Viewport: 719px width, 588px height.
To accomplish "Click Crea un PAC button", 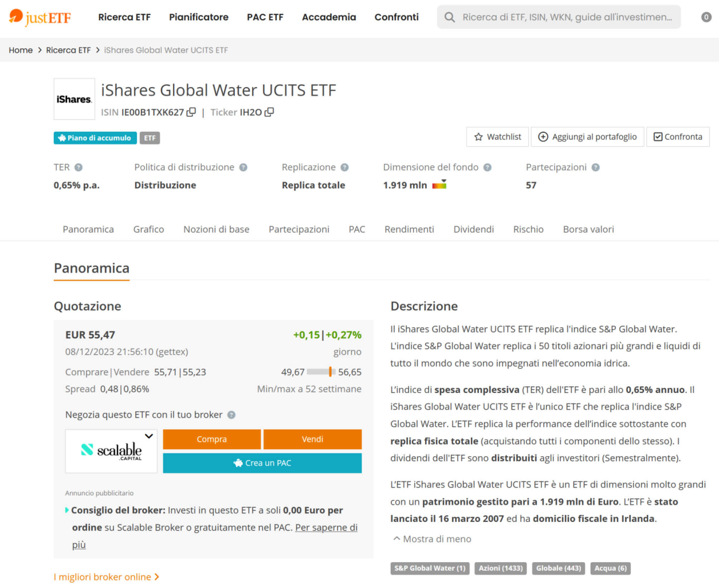I will pyautogui.click(x=262, y=463).
